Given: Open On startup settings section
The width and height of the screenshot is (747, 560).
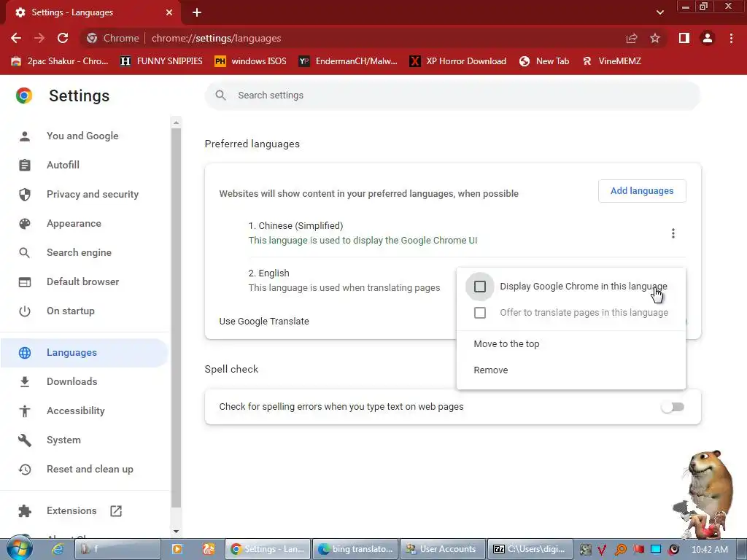Looking at the screenshot, I should click(x=71, y=311).
